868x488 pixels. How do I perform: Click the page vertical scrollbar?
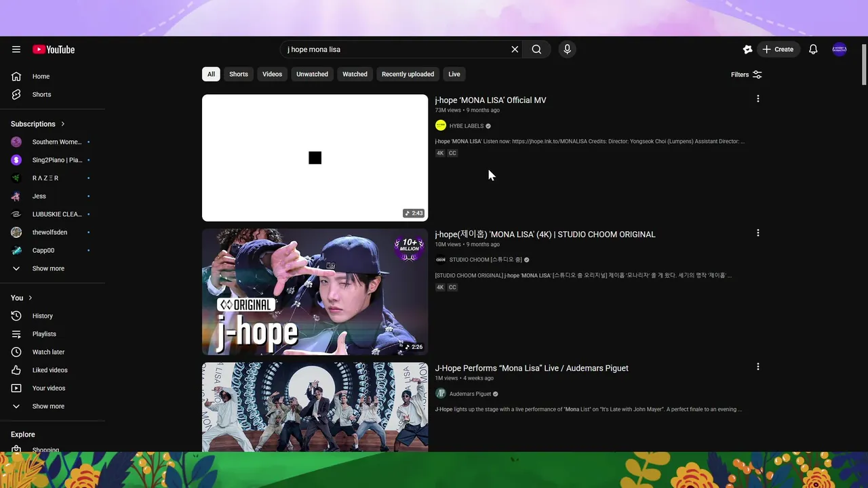863,64
